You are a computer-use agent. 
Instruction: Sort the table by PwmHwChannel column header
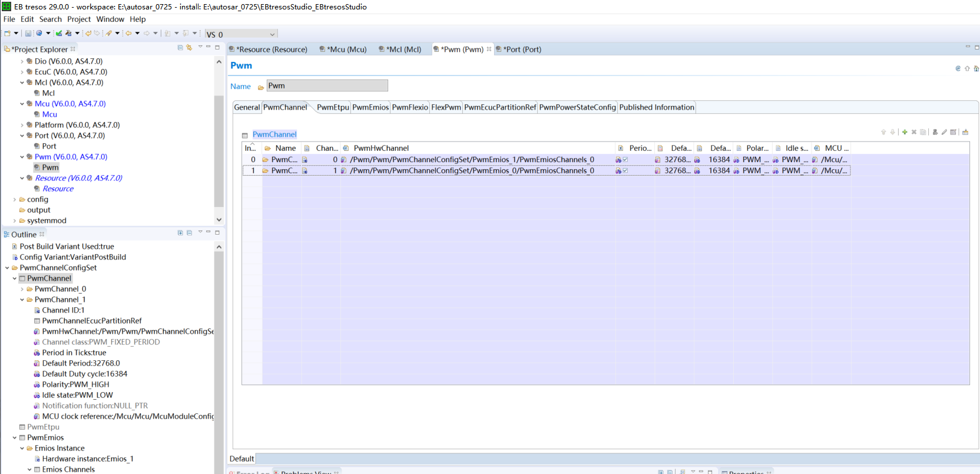pyautogui.click(x=478, y=149)
